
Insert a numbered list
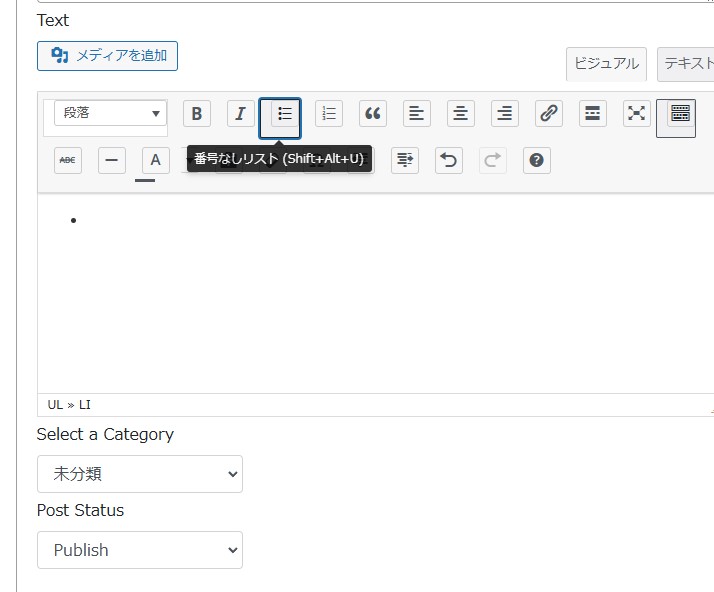coord(329,114)
